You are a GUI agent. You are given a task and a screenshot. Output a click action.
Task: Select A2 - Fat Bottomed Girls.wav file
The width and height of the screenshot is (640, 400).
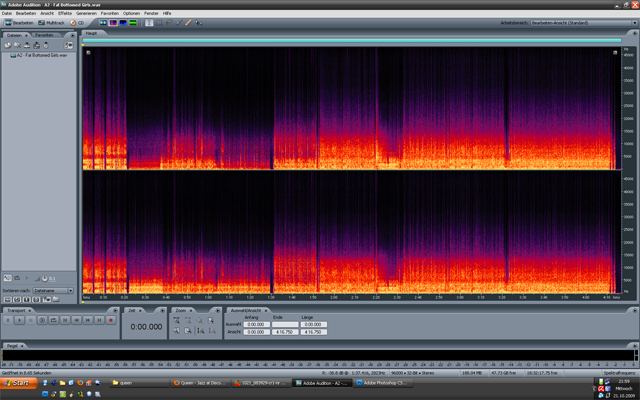pyautogui.click(x=39, y=55)
